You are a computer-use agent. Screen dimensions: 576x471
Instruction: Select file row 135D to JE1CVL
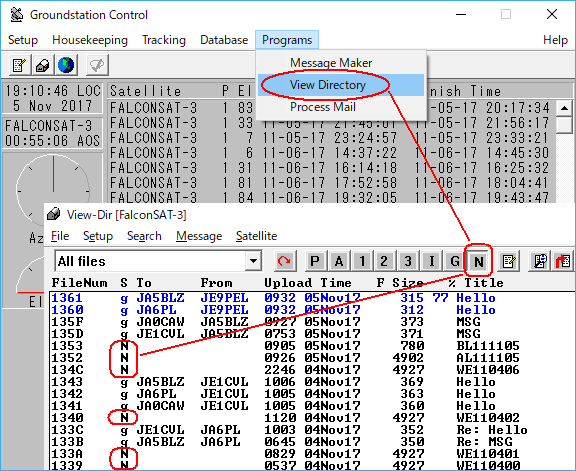[x=312, y=334]
